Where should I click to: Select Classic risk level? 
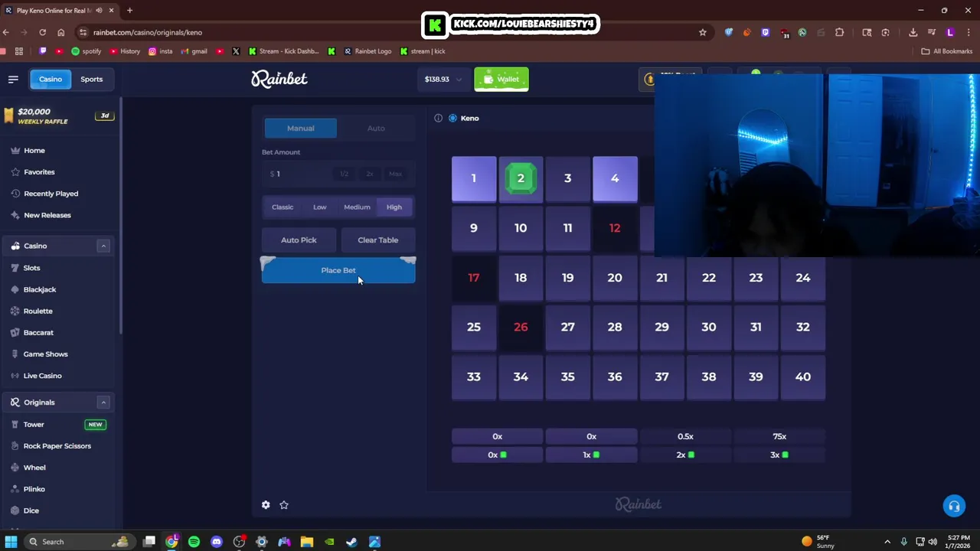(283, 207)
